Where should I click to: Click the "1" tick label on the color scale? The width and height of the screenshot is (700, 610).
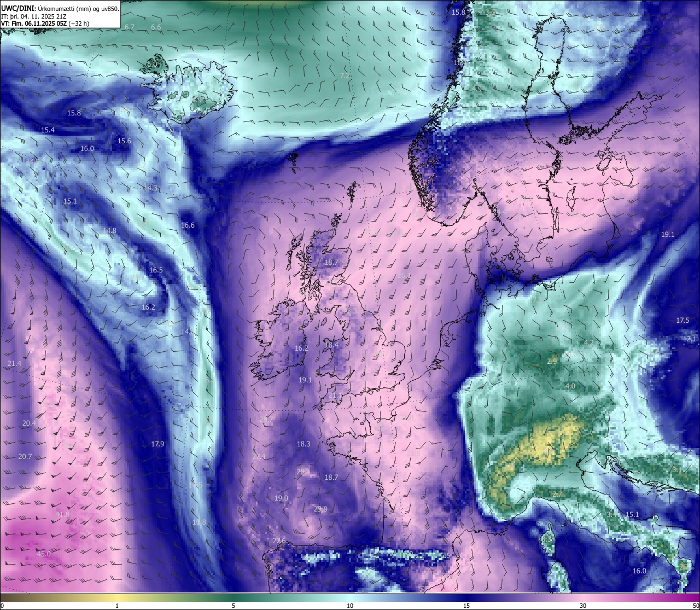tap(117, 606)
